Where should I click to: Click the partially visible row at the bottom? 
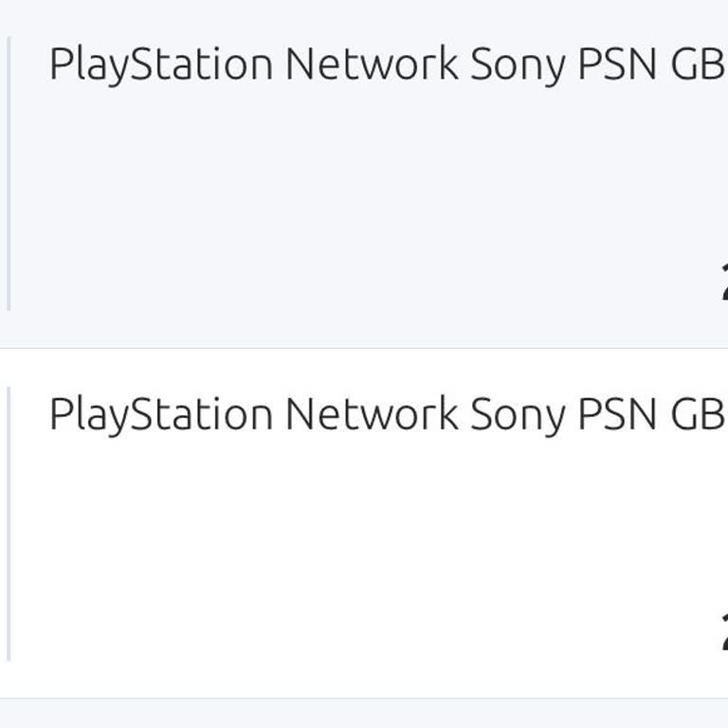point(364,715)
